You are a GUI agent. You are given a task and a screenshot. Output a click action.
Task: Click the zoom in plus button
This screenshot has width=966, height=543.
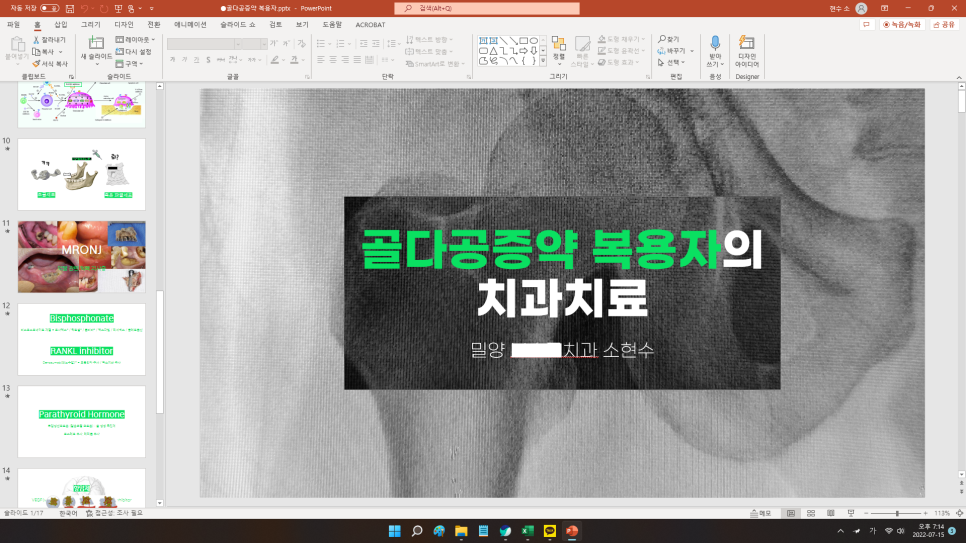click(925, 513)
